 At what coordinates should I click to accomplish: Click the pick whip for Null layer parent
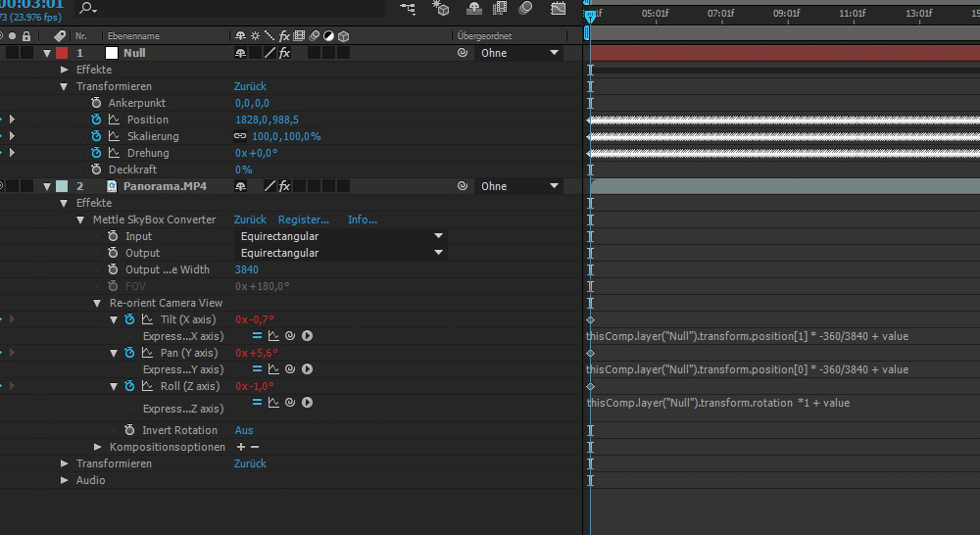point(463,53)
